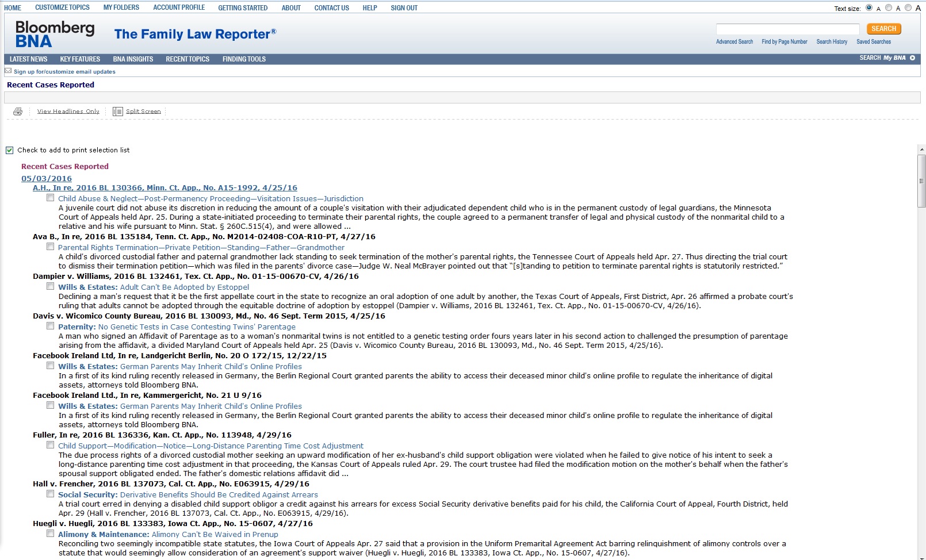The width and height of the screenshot is (926, 560).
Task: Click the email envelope icon
Action: (x=8, y=71)
